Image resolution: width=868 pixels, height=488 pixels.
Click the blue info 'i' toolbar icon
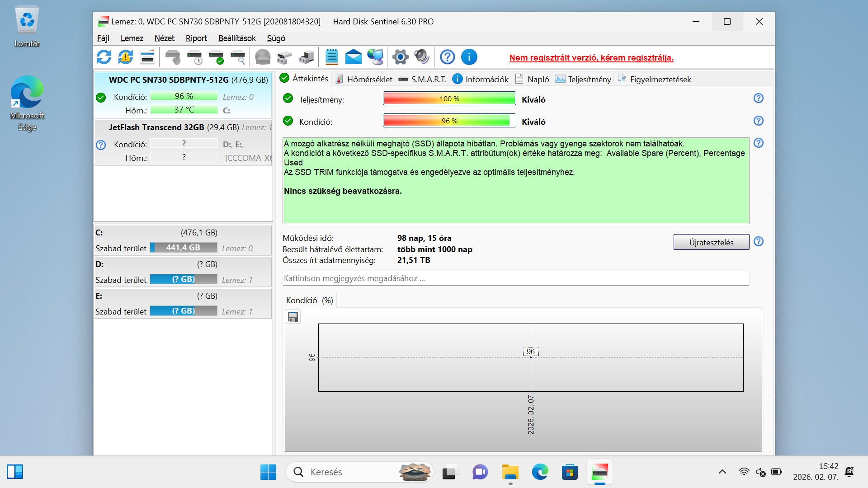click(469, 57)
